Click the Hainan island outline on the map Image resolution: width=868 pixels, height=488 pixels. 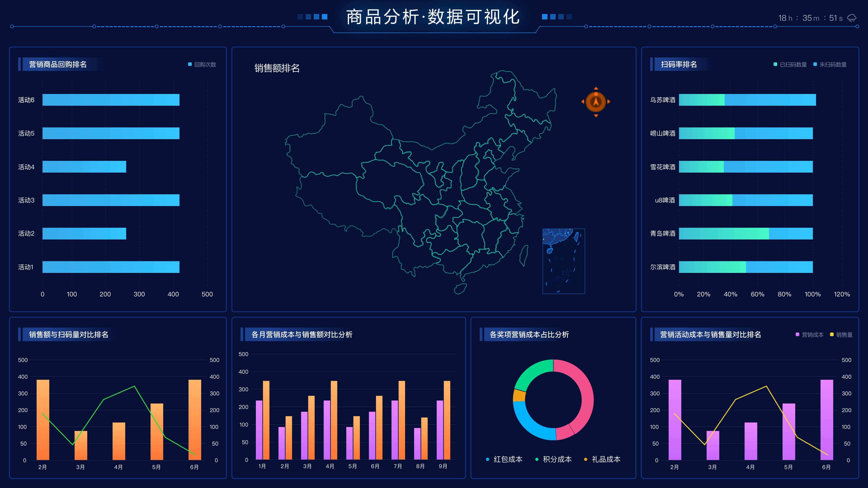(x=460, y=289)
